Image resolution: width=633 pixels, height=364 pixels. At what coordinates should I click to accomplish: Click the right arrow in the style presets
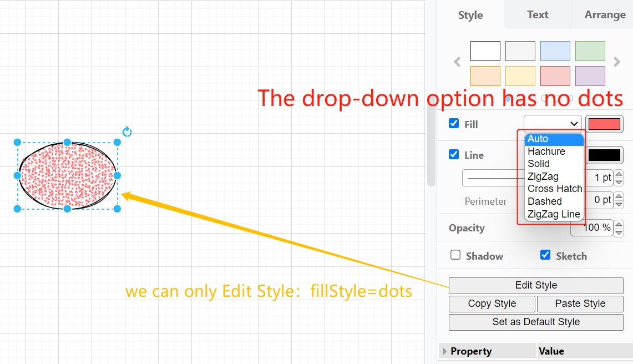click(x=617, y=62)
